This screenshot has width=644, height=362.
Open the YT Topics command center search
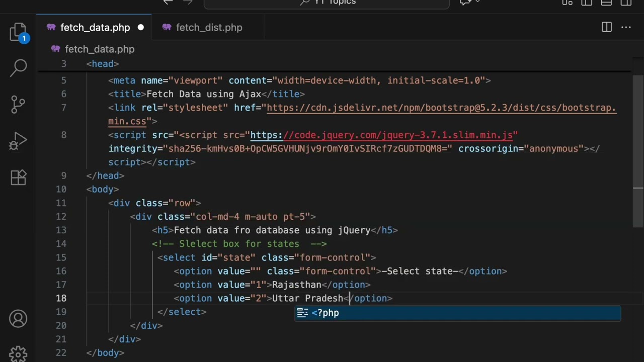[x=327, y=3]
